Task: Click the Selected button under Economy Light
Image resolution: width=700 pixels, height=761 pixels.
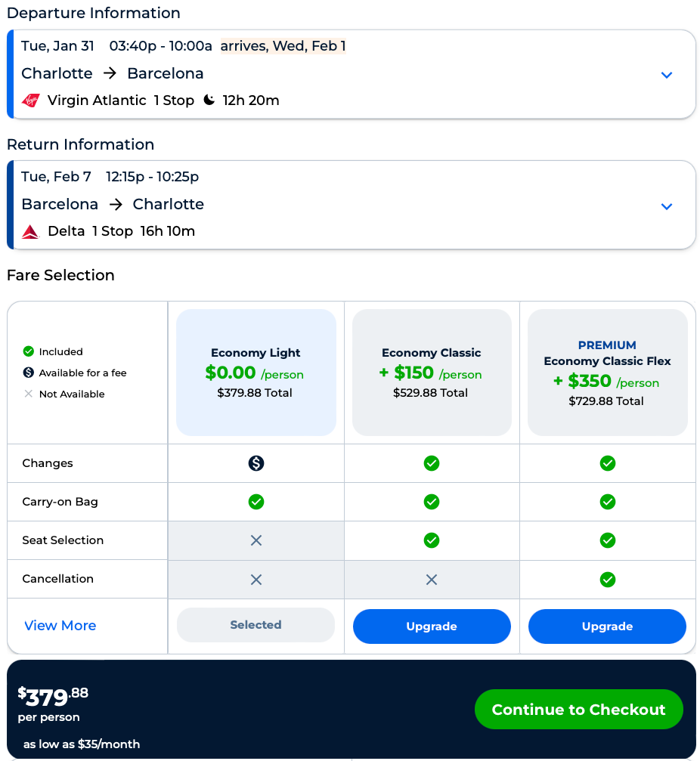Action: [256, 625]
